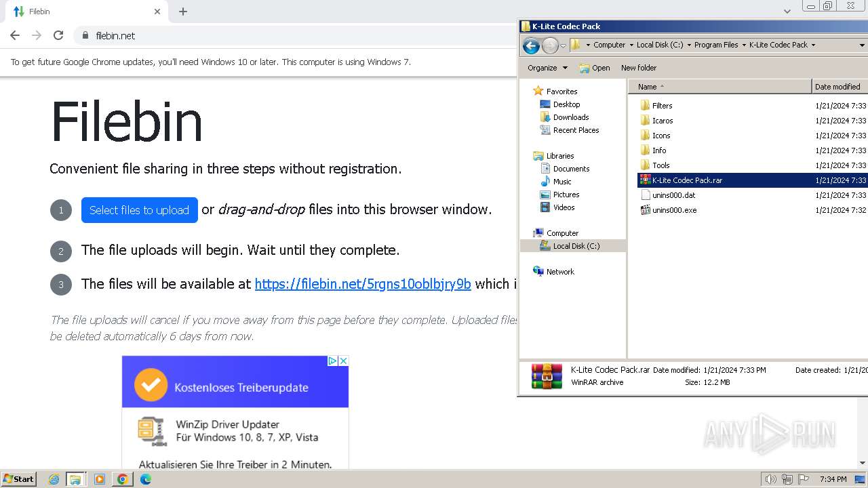This screenshot has height=488, width=868.
Task: Sort by Name column header
Action: 720,87
